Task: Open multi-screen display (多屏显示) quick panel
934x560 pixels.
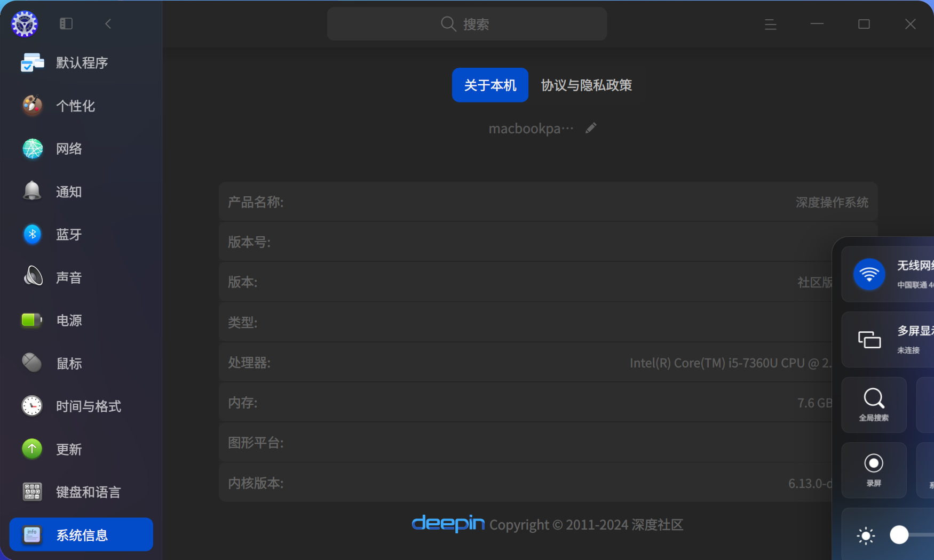Action: pyautogui.click(x=888, y=339)
